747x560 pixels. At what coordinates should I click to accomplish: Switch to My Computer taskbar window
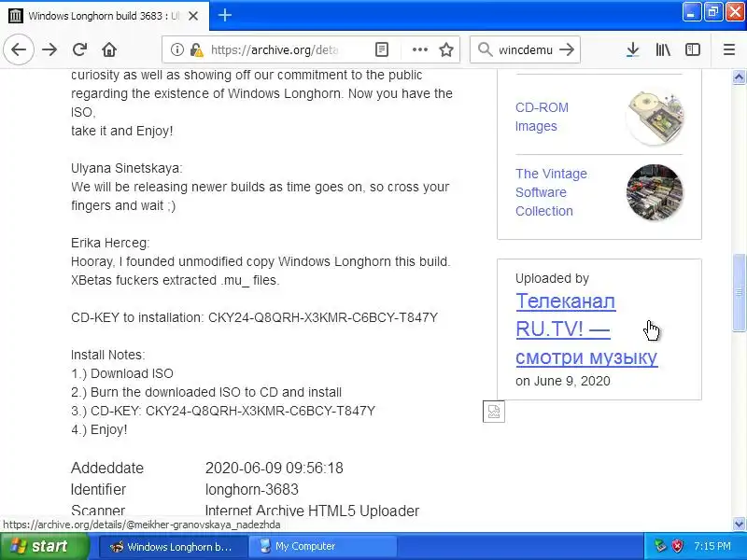(x=323, y=546)
